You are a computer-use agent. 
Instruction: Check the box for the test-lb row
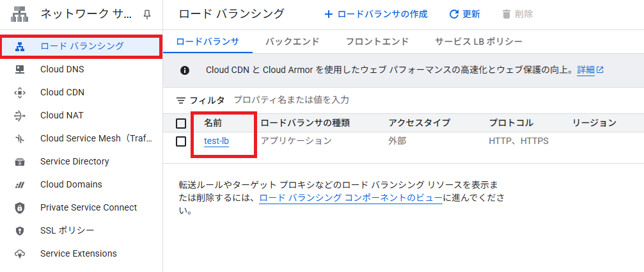pos(181,141)
